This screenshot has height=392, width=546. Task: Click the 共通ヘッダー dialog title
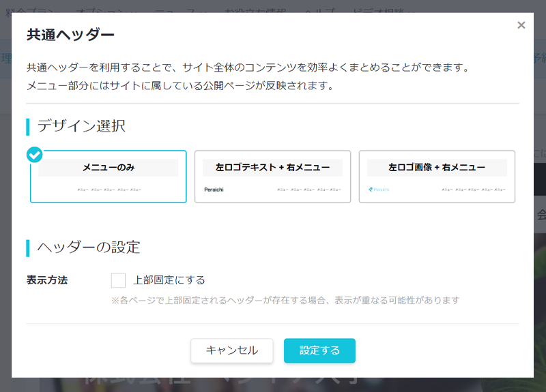point(70,34)
